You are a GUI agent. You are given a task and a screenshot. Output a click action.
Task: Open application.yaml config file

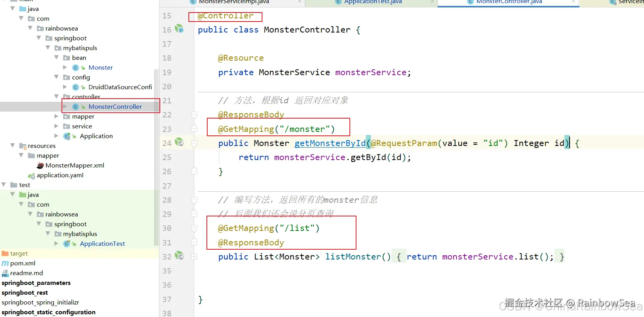pos(60,175)
